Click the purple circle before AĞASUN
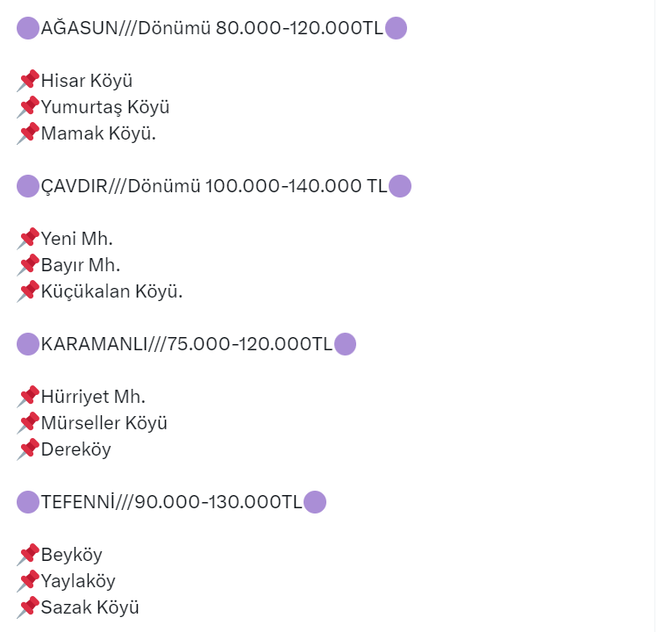Image resolution: width=672 pixels, height=632 pixels. click(28, 28)
